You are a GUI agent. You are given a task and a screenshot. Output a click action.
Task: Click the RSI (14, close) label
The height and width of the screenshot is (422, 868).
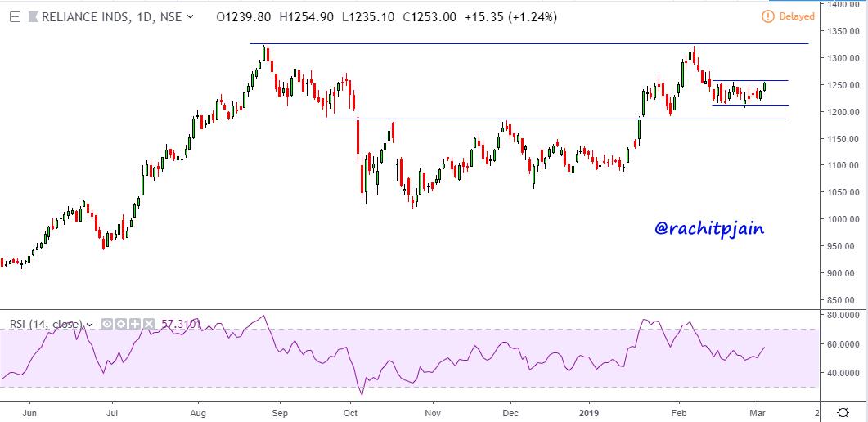pos(47,324)
